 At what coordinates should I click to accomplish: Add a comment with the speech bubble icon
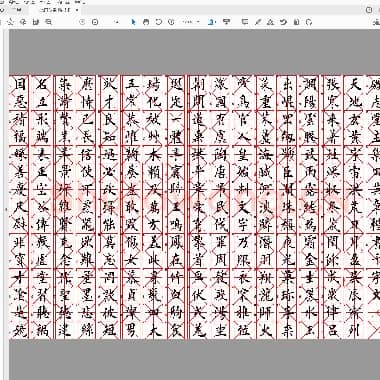point(245,22)
